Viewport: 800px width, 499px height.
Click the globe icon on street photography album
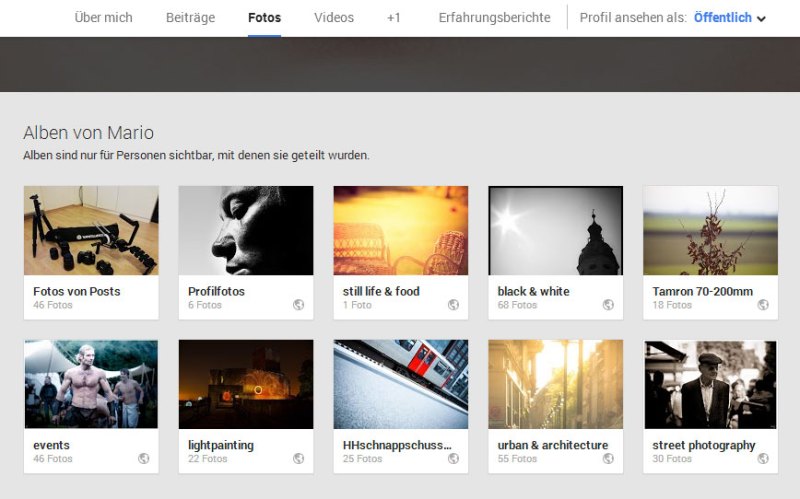pyautogui.click(x=763, y=459)
